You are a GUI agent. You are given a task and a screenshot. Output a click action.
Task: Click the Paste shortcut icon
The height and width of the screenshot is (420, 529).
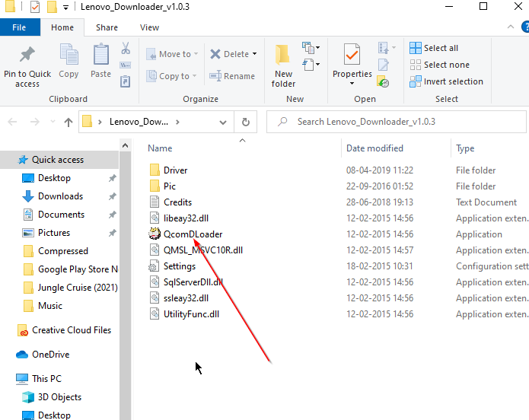[x=125, y=81]
